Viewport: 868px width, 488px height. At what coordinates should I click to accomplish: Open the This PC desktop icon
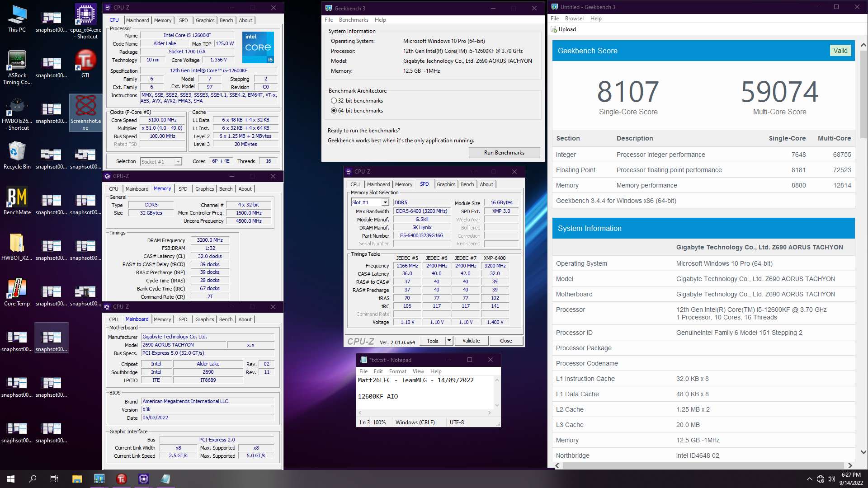pos(17,19)
